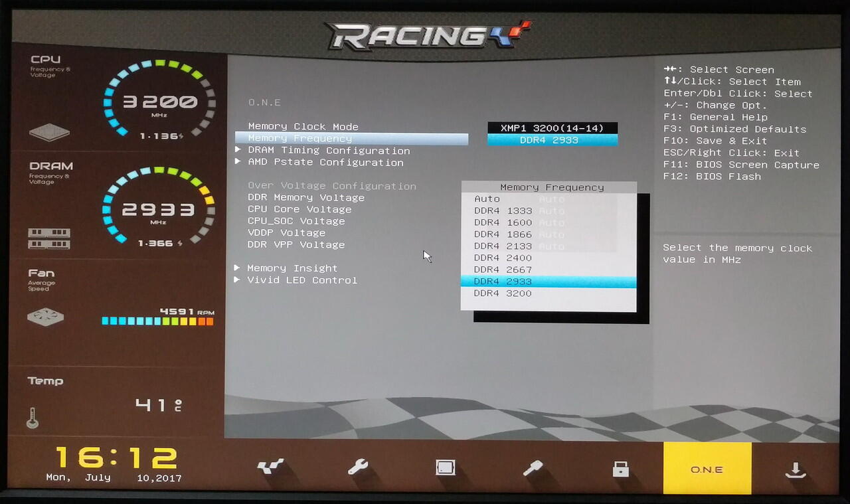
Task: Click the Over Voltage Configuration heading
Action: 332,186
